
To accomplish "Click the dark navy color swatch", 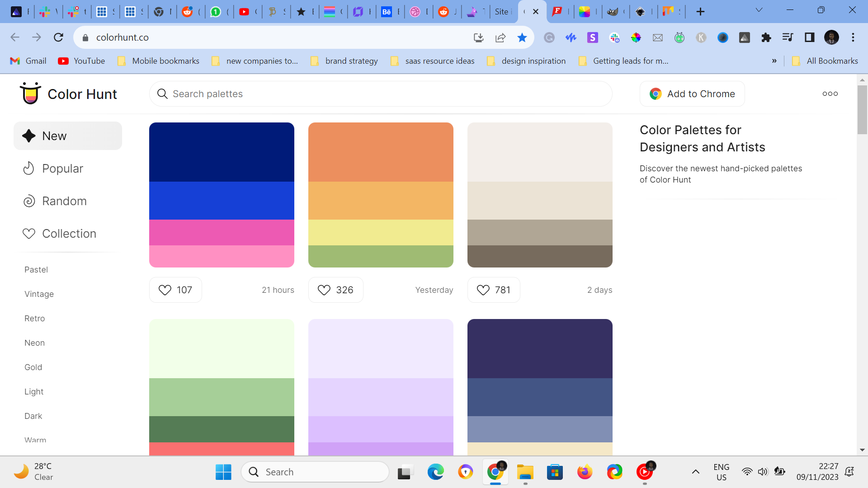I will point(222,152).
